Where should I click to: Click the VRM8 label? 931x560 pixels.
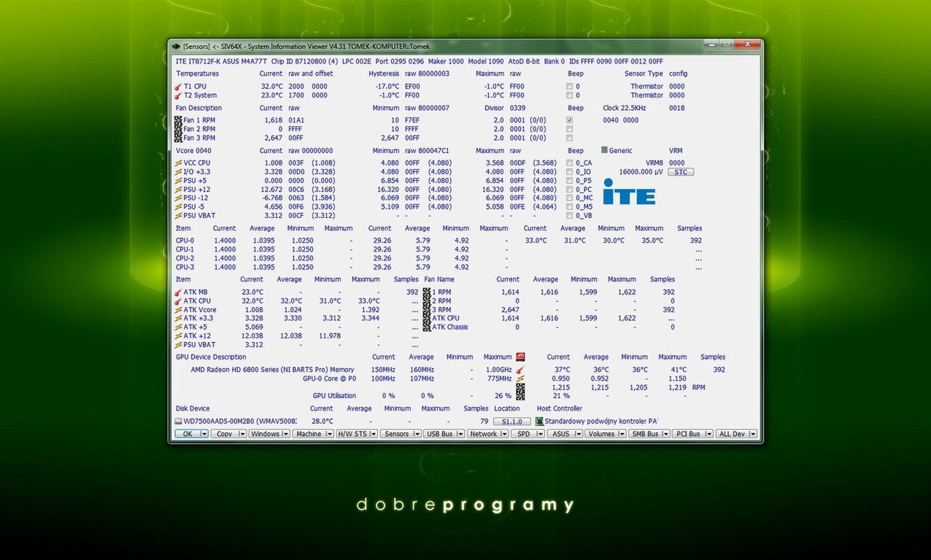[x=654, y=163]
